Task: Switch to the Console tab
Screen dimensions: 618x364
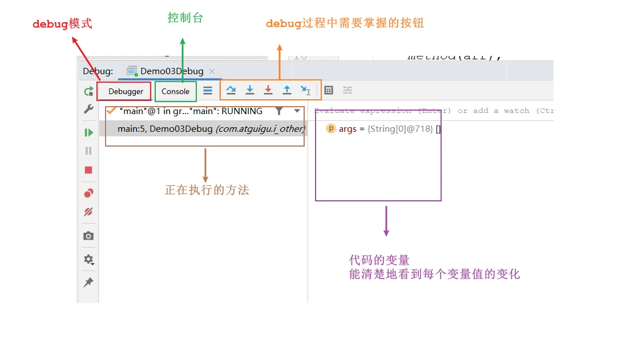Action: pyautogui.click(x=175, y=91)
